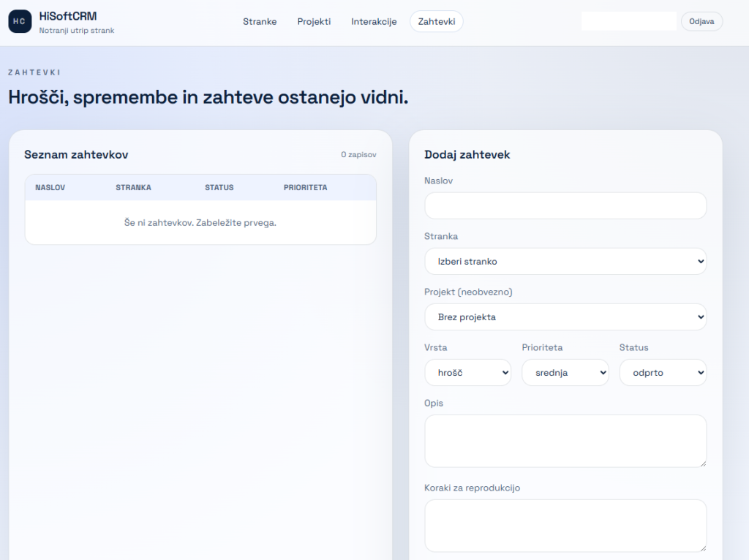Open the Vrsta dropdown showing hrošč
Viewport: 749px width, 560px height.
[x=468, y=372]
